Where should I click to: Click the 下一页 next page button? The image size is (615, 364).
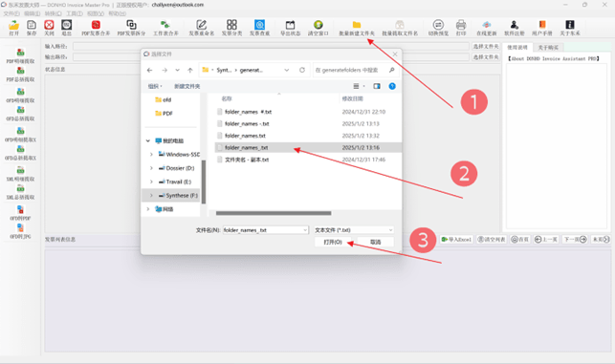coord(575,239)
